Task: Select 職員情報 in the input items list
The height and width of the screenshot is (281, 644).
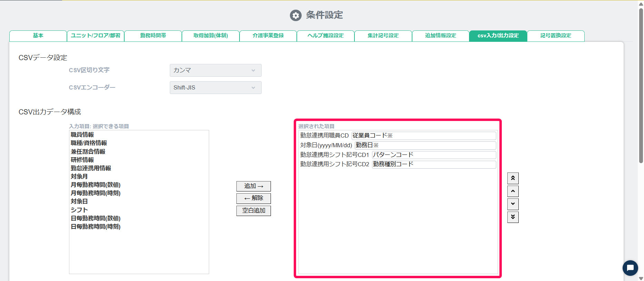Action: (82, 135)
